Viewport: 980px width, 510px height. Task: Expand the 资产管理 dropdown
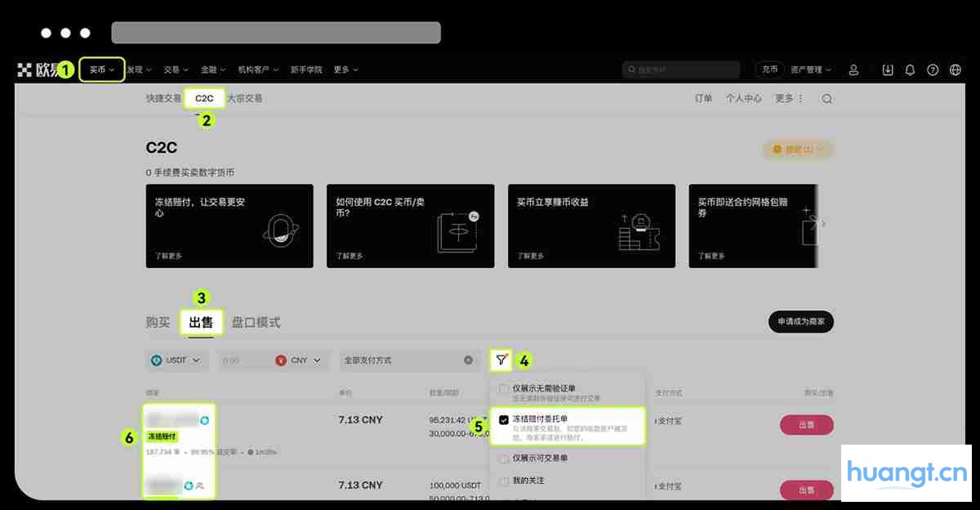pos(809,69)
